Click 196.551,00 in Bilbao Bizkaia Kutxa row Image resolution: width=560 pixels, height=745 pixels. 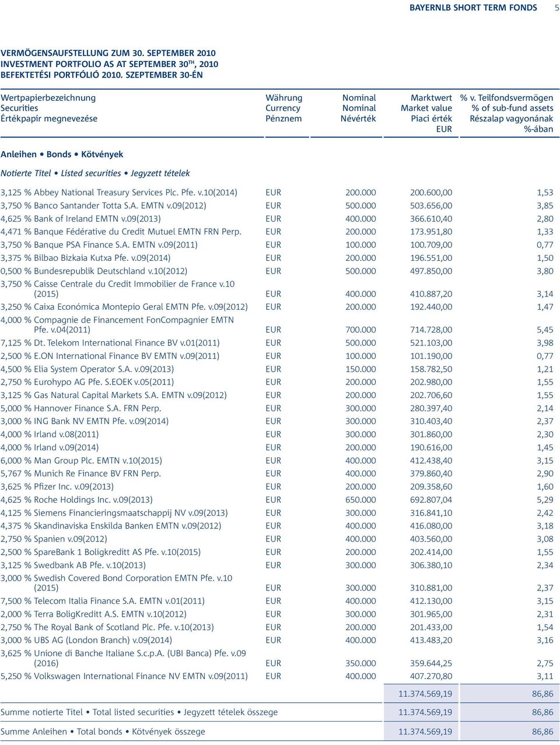click(x=431, y=258)
